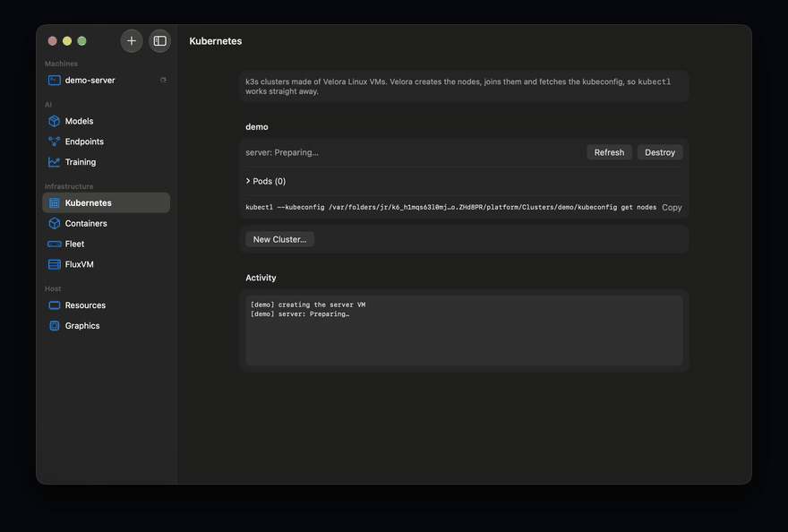
Task: Close the window with red button
Action: 52,41
